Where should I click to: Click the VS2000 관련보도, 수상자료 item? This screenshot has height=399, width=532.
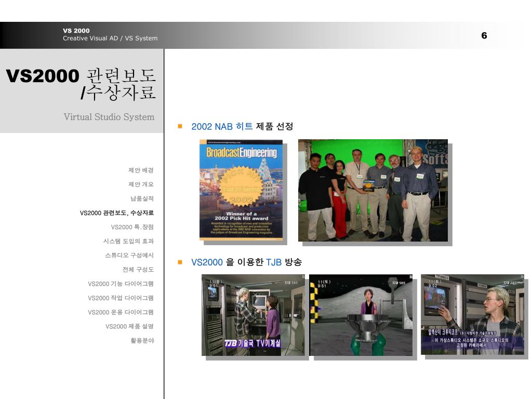[117, 212]
